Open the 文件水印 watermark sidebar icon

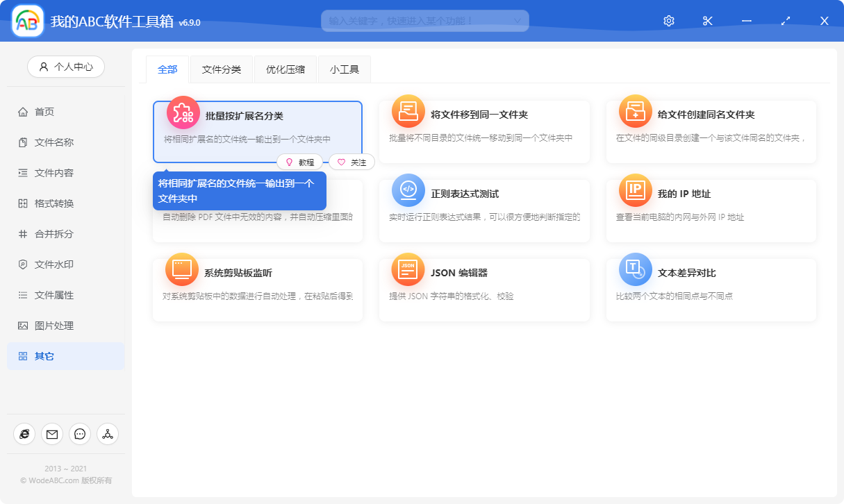(x=24, y=264)
